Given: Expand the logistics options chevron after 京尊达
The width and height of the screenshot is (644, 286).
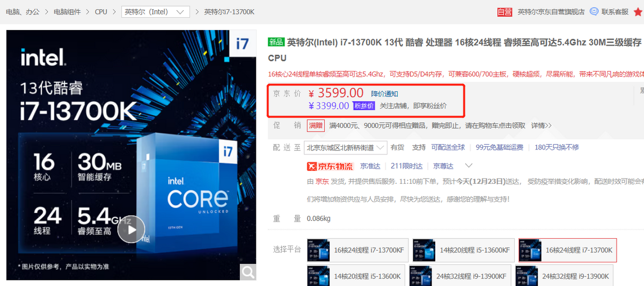Looking at the screenshot, I should [469, 166].
